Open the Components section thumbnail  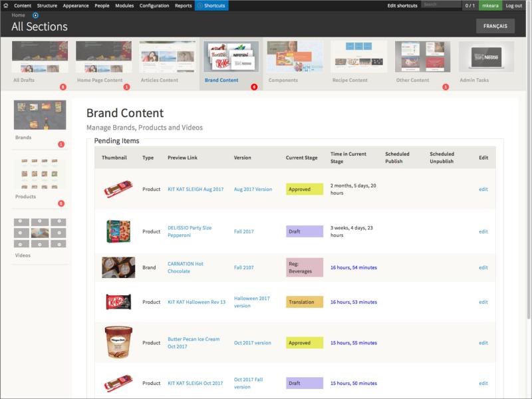point(295,57)
